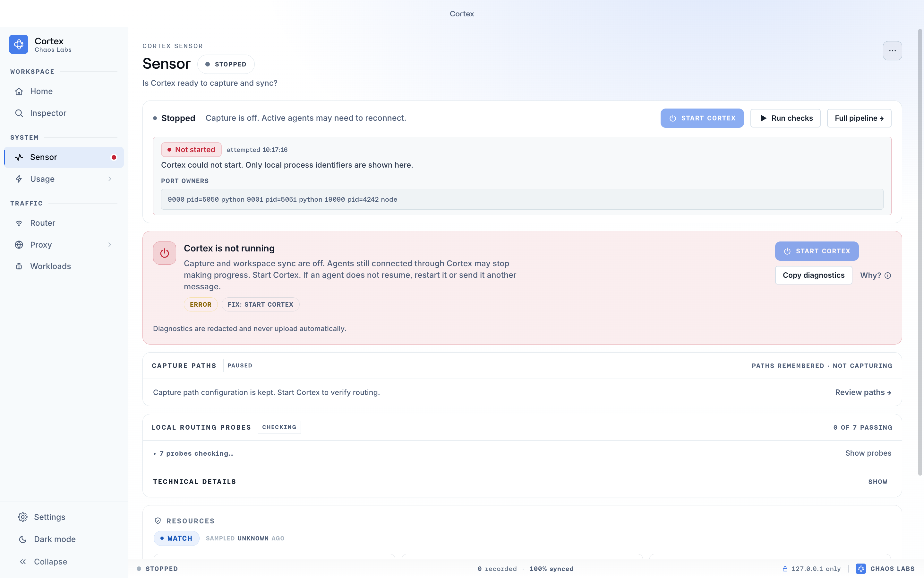Open the Review paths link
The image size is (924, 578).
pyautogui.click(x=863, y=393)
